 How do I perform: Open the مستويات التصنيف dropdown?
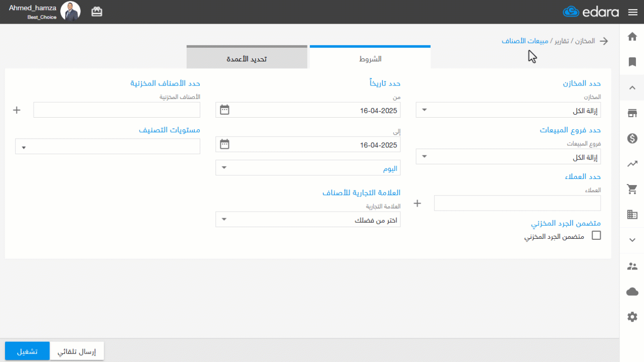tap(108, 146)
